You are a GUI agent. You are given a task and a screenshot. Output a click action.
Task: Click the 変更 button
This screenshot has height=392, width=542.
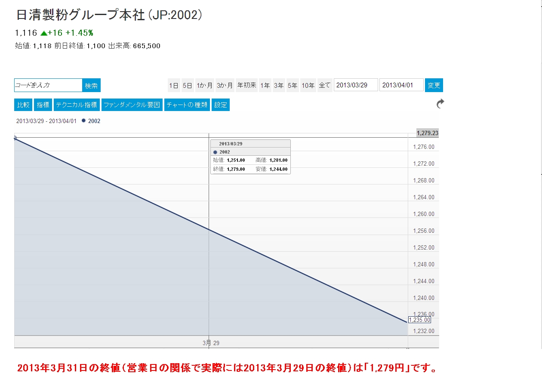[x=434, y=85]
